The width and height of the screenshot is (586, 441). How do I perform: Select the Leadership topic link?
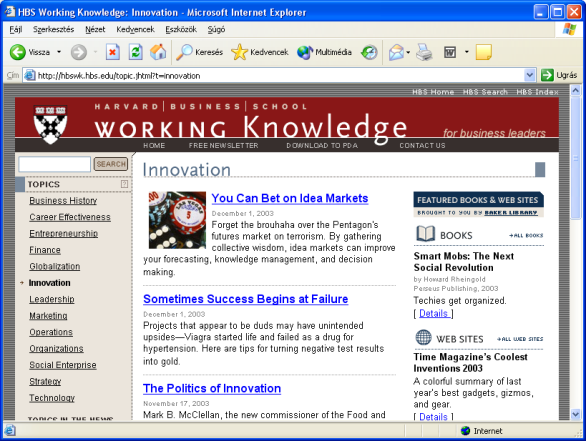coord(52,299)
